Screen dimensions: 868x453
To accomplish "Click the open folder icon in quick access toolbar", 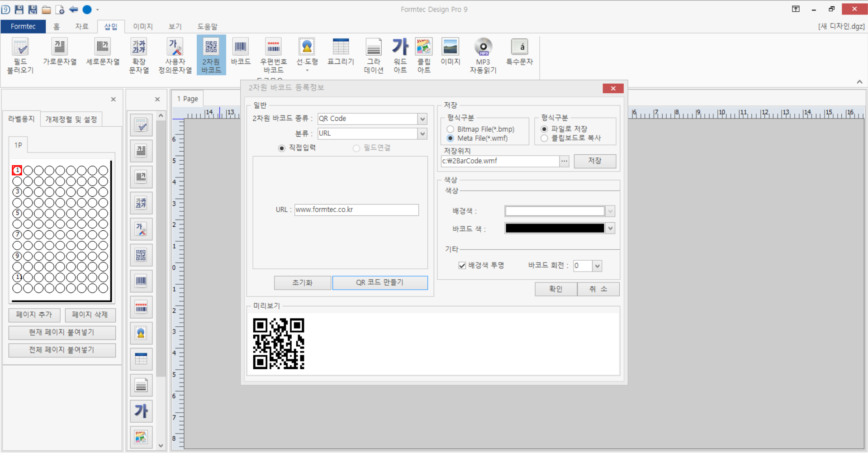I will tap(46, 9).
